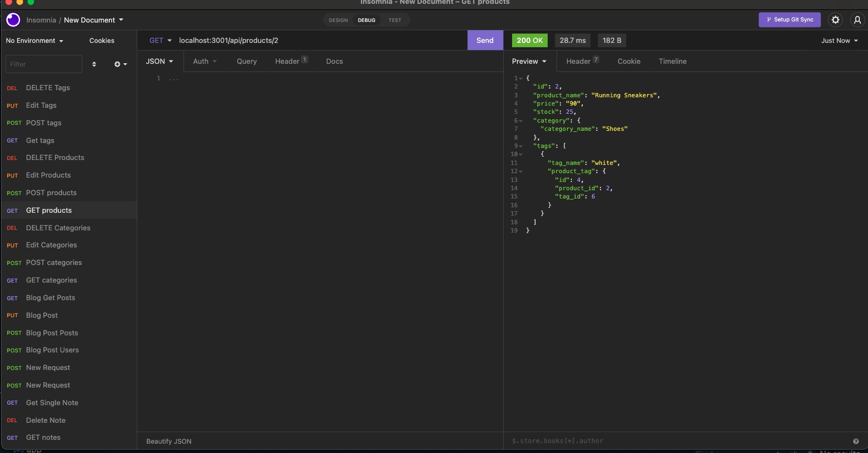
Task: Open the response Timeline tab
Action: (673, 62)
